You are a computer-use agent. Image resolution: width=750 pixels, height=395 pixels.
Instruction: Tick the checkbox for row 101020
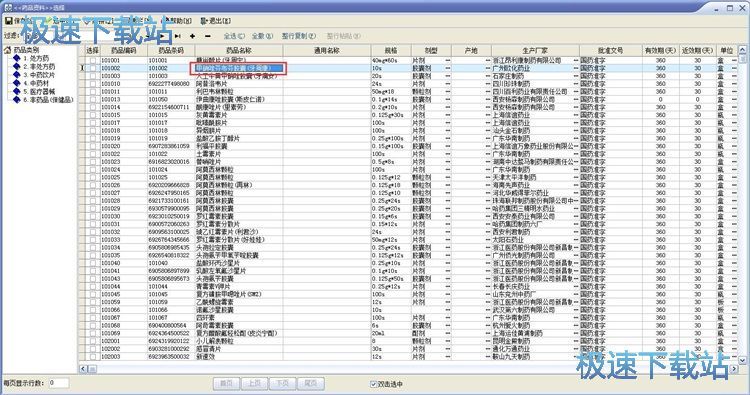[93, 146]
